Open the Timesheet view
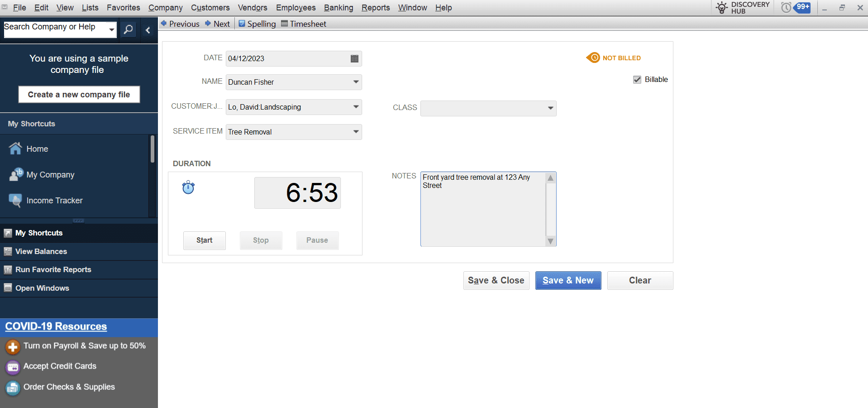868x408 pixels. (304, 24)
